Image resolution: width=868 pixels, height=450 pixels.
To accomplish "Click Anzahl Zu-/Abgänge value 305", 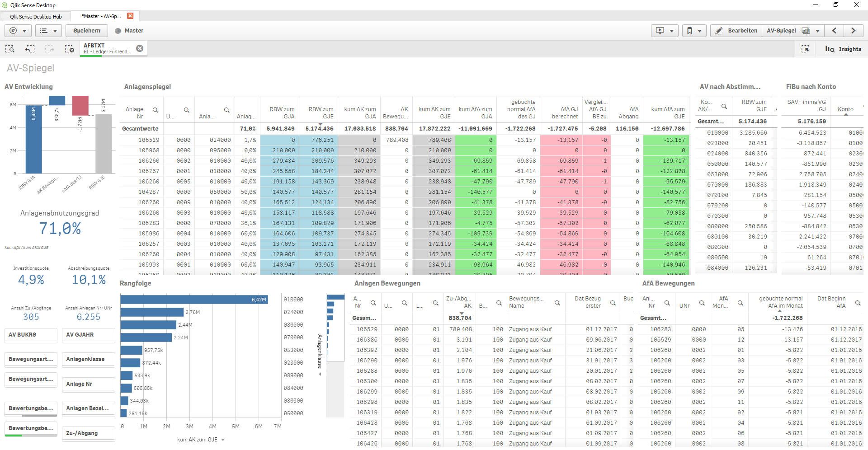I will 31,317.
